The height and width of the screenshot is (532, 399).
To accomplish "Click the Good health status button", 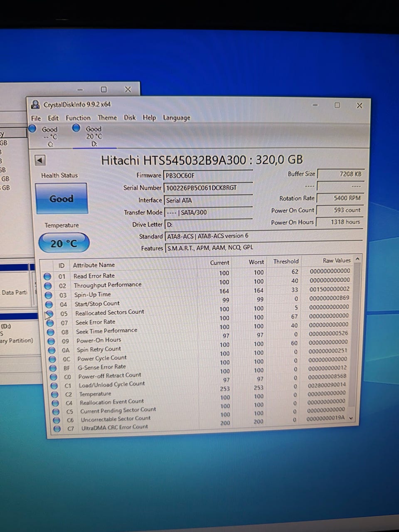I will [x=62, y=199].
